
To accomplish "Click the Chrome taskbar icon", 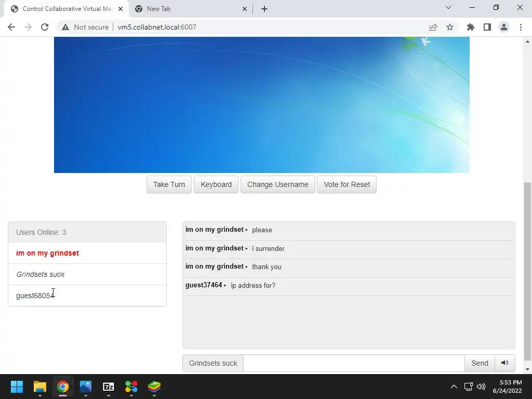I will tap(63, 387).
